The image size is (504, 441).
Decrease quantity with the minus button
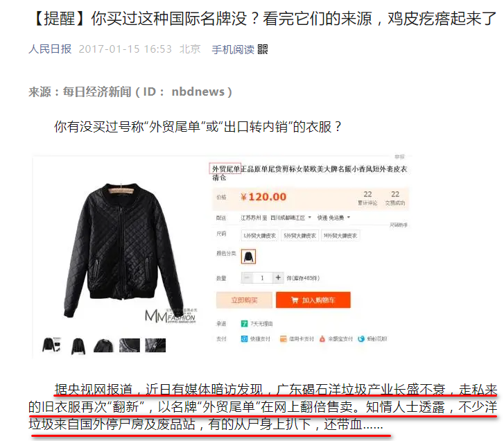247,277
